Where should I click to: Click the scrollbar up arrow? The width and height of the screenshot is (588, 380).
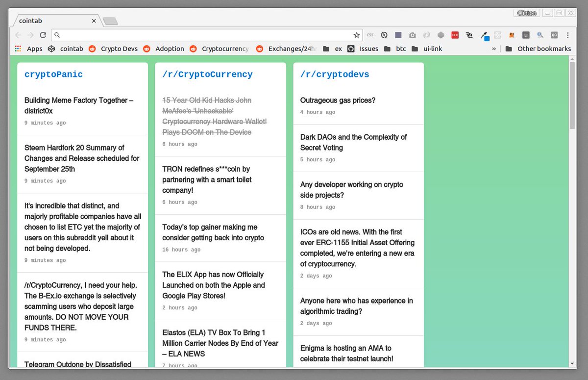pyautogui.click(x=572, y=59)
